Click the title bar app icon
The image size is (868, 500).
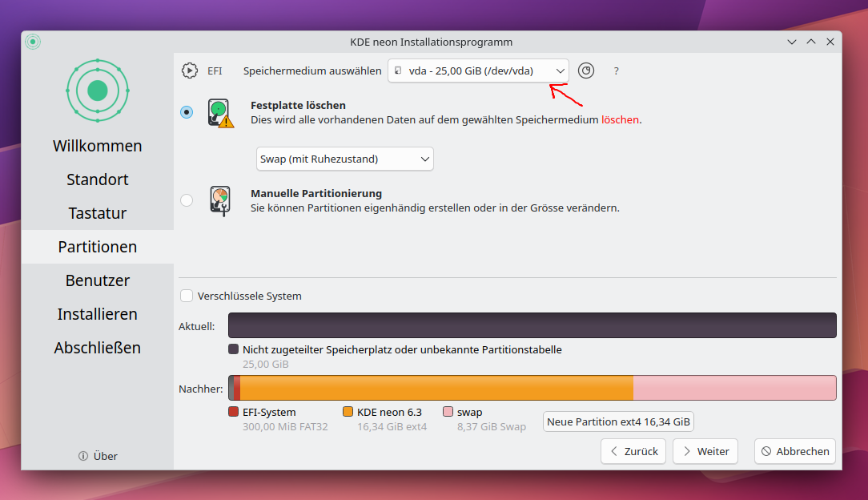tap(33, 42)
